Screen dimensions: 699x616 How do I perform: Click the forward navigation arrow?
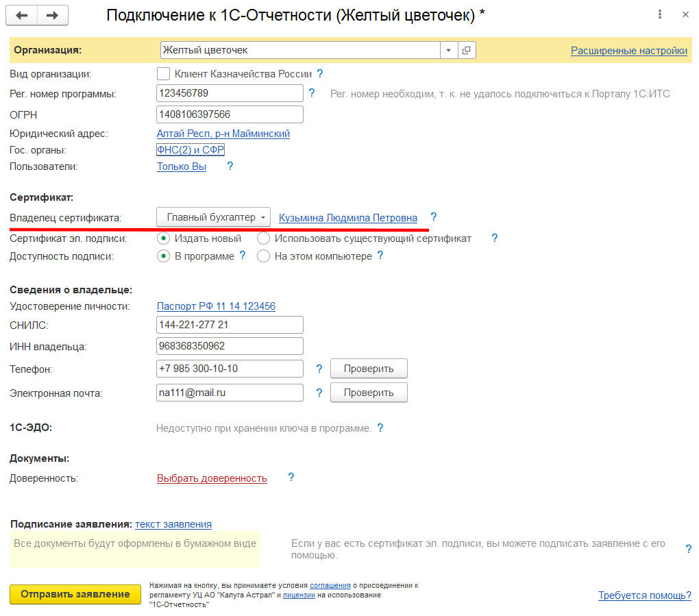(53, 14)
